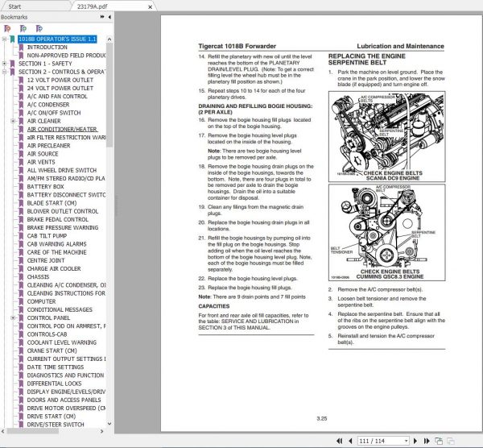The width and height of the screenshot is (483, 448).
Task: Go to BRAKE PEDAL CONTROL bookmark
Action: pos(58,219)
